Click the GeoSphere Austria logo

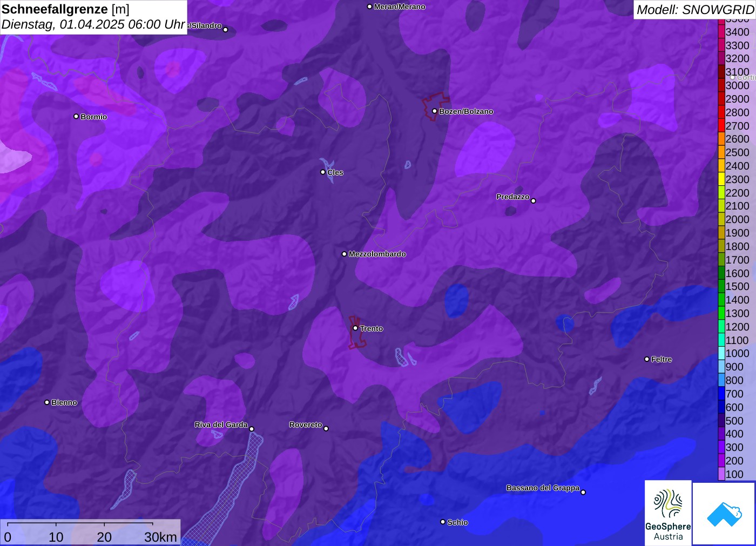[668, 513]
